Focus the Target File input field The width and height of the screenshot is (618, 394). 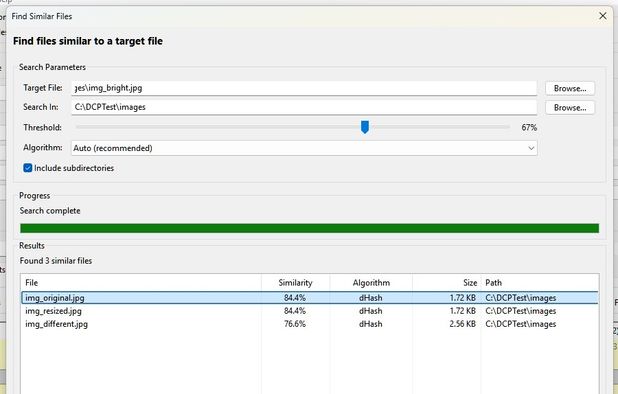pos(304,88)
